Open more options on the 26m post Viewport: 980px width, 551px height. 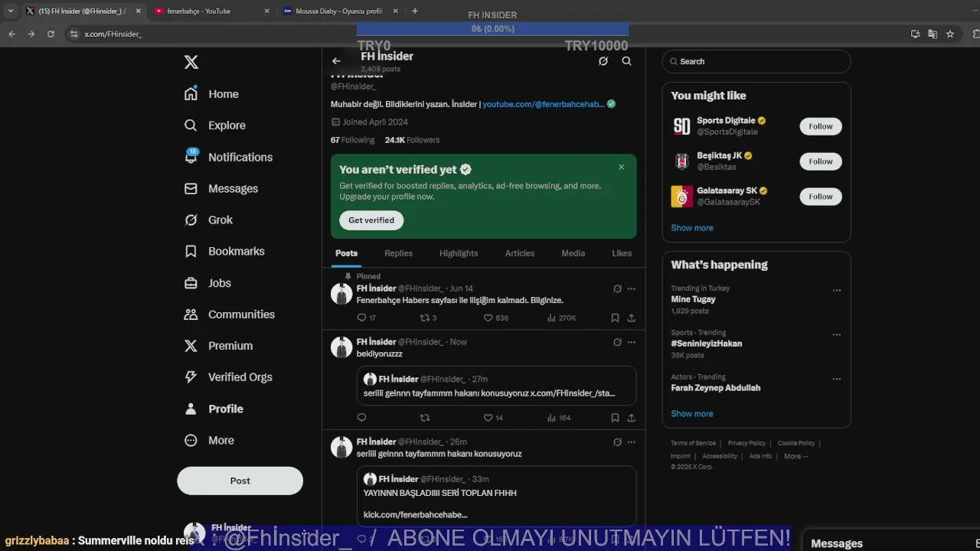(632, 442)
